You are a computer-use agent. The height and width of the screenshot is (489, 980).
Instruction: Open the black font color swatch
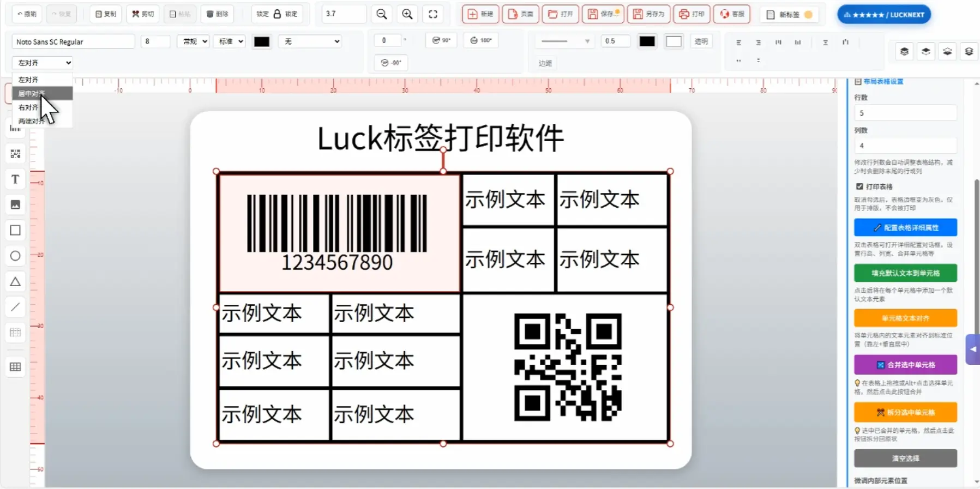(x=262, y=41)
